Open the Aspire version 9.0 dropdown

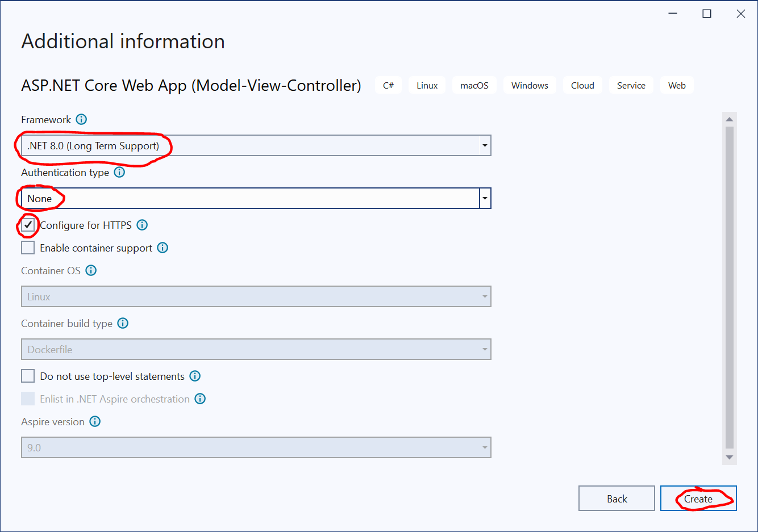coord(256,447)
